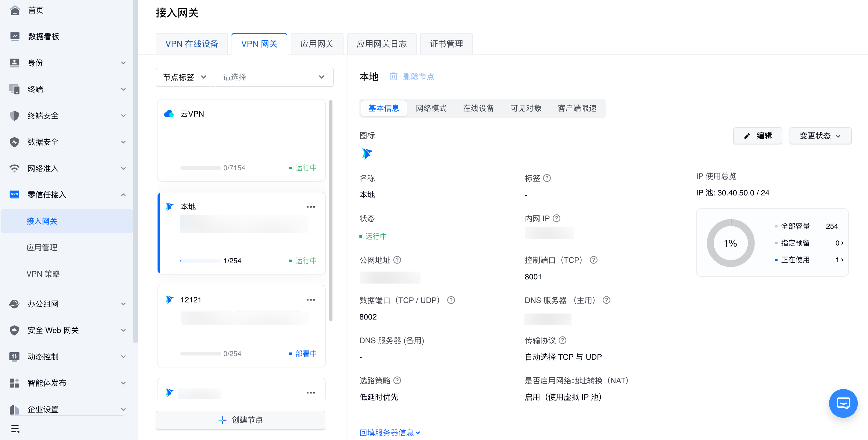
Task: Click help icon next to 公网地址
Action: (x=397, y=260)
